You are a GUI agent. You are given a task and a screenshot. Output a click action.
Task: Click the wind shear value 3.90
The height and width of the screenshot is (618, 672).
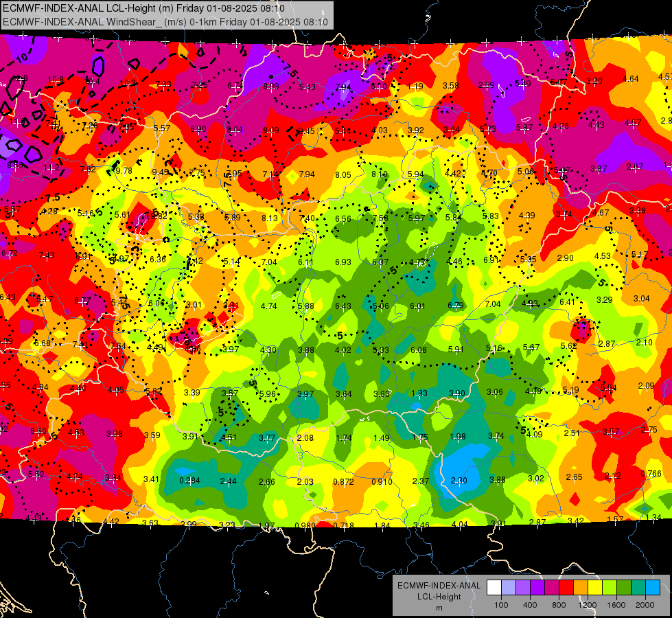point(457,393)
